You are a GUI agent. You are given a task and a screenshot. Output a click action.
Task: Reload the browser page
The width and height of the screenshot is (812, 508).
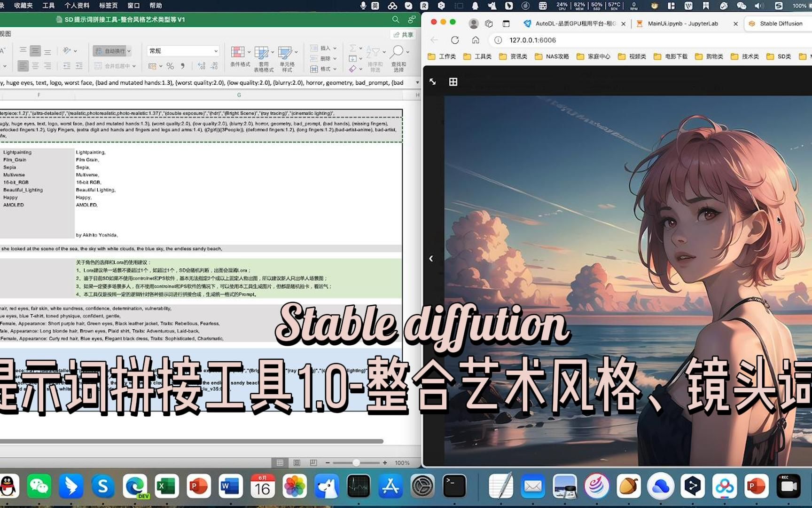[x=455, y=40]
